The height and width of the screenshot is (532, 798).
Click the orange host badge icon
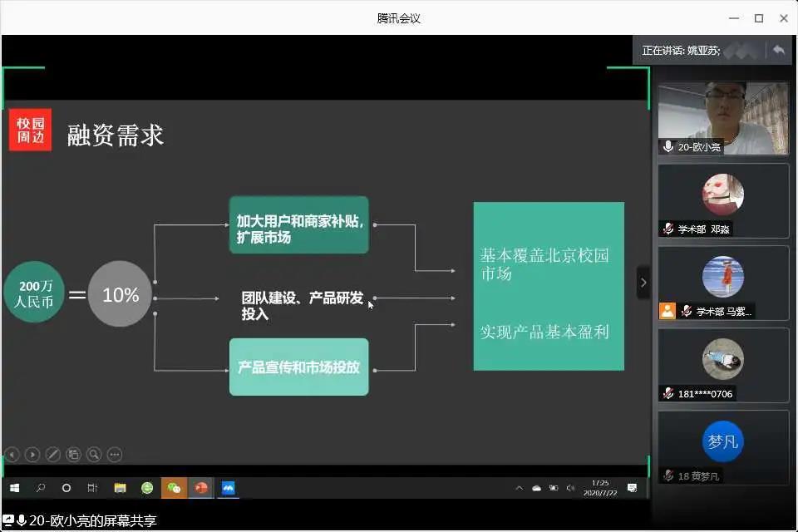coord(667,311)
